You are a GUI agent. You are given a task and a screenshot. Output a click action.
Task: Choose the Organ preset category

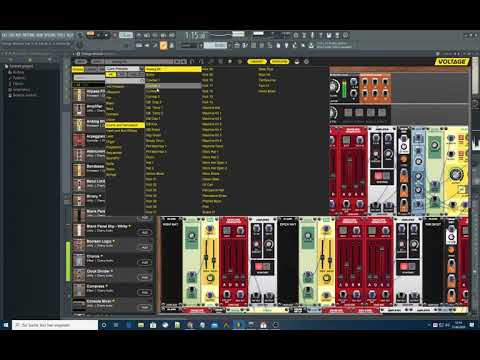(x=110, y=142)
